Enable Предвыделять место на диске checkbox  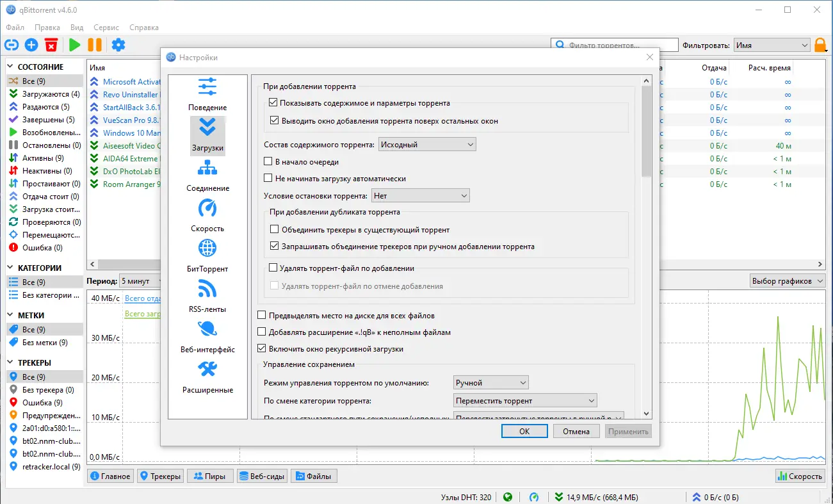[x=262, y=314]
